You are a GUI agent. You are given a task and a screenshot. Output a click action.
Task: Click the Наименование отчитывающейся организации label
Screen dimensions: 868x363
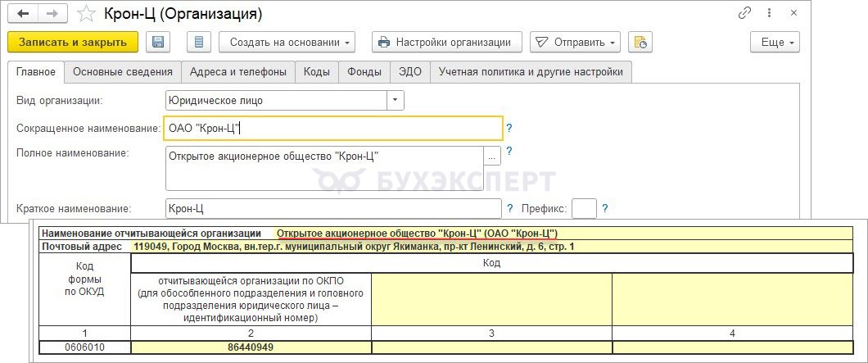point(151,234)
